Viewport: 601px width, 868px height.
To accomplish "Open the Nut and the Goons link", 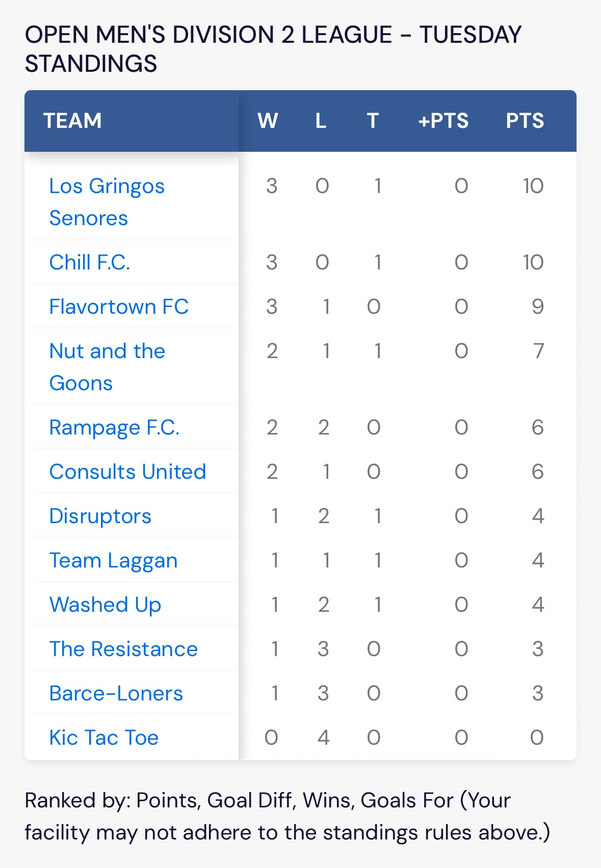I will [107, 367].
